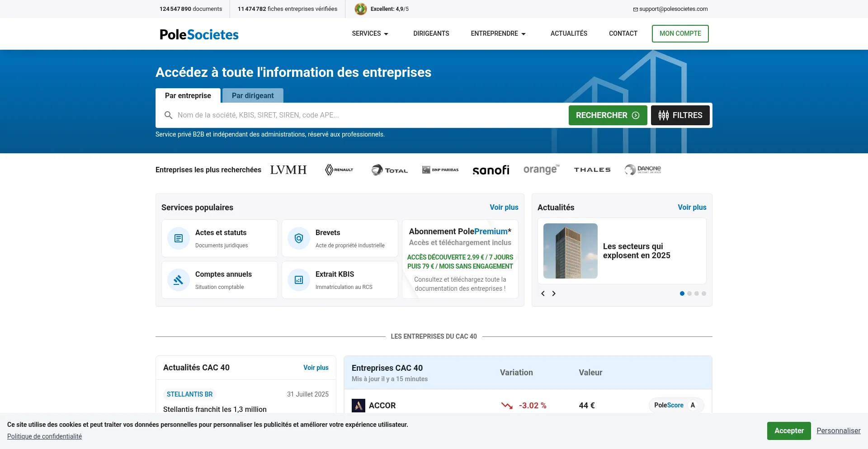This screenshot has height=449, width=868.
Task: Click the Actes et statuts document icon
Action: [179, 238]
